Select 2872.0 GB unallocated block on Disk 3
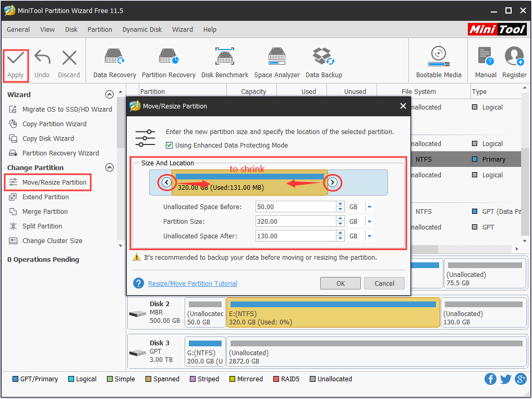Screen dimensions: 532x399 pyautogui.click(x=376, y=352)
